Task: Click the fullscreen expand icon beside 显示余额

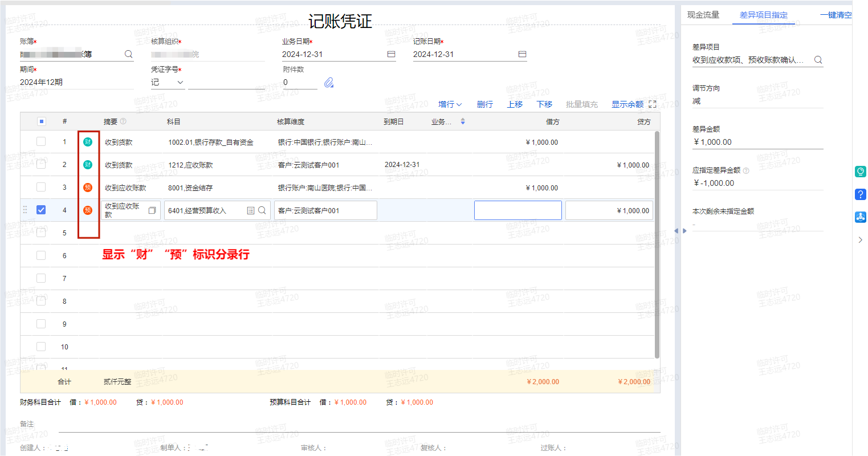Action: click(x=653, y=104)
